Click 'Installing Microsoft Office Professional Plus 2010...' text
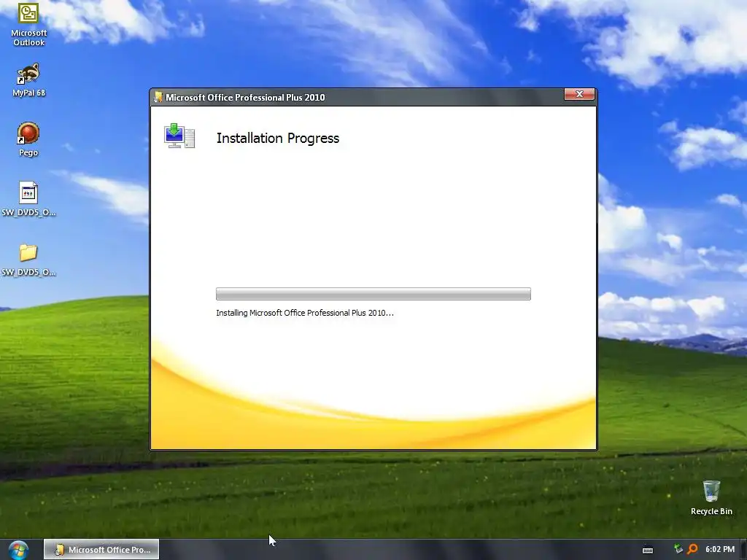 (305, 313)
